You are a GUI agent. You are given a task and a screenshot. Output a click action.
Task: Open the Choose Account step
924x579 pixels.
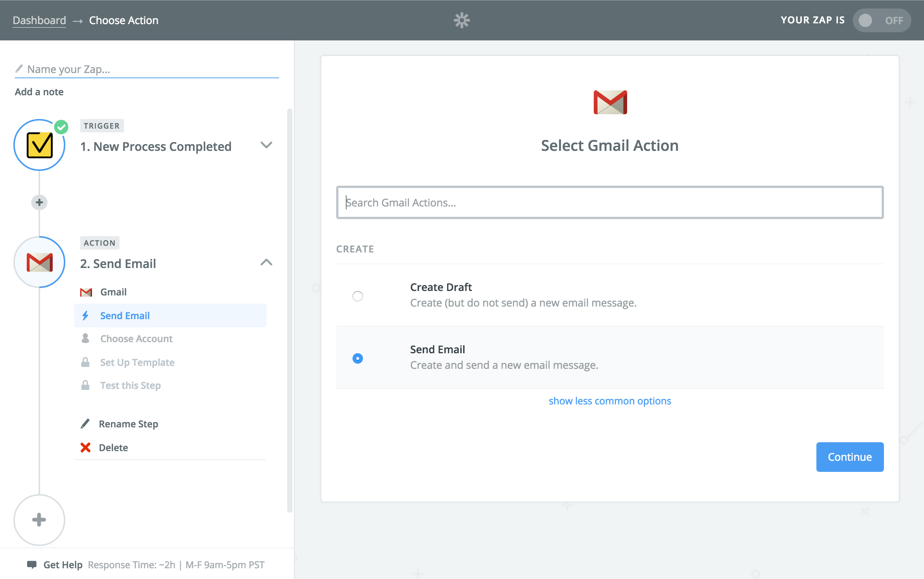pos(135,339)
